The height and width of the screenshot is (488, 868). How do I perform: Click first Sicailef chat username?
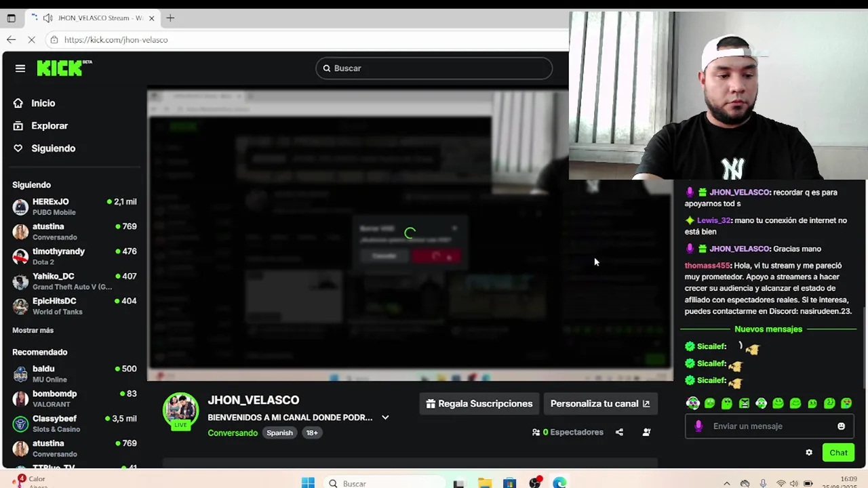click(x=711, y=346)
